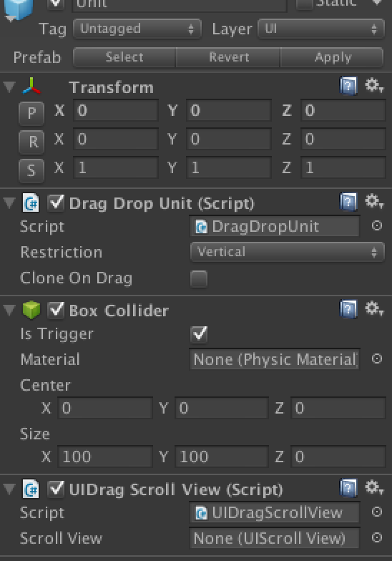Click the object picker beside Physic Material
The height and width of the screenshot is (561, 392).
376,359
